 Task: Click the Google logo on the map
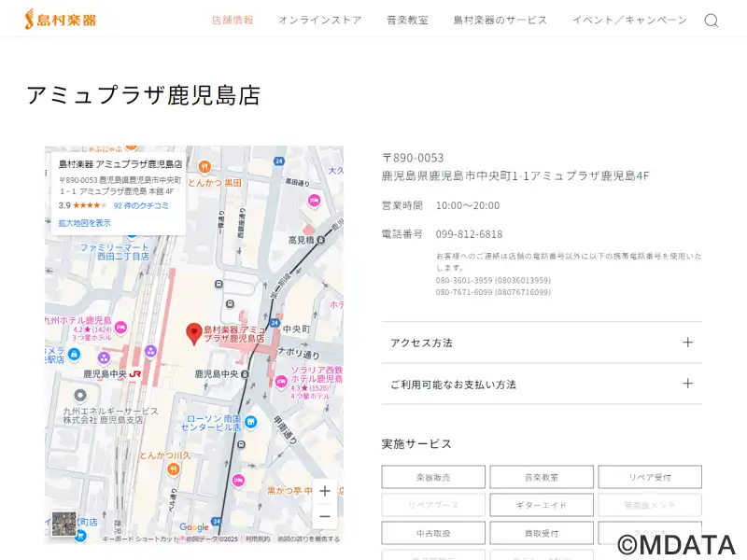(x=194, y=527)
